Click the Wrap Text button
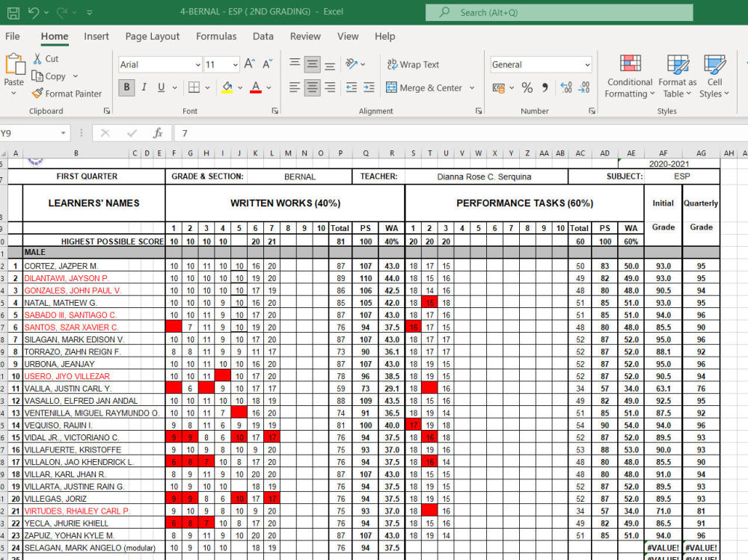 tap(413, 64)
